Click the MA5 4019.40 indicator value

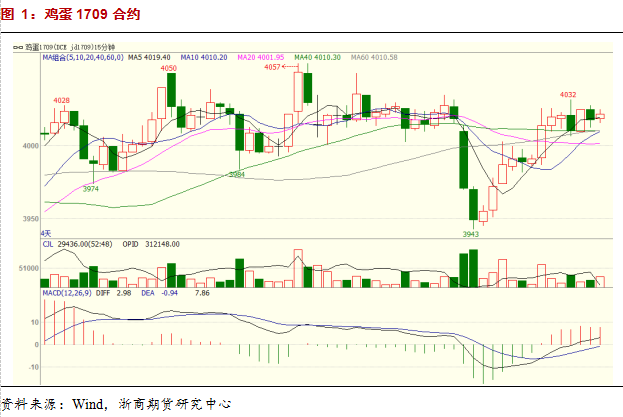(x=149, y=58)
